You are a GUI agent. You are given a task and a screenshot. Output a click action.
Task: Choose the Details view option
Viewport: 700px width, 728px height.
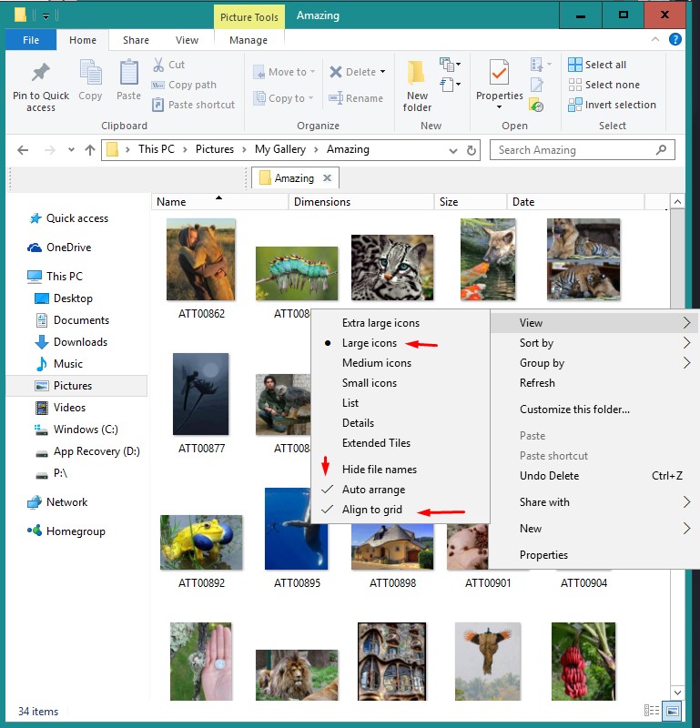[358, 423]
